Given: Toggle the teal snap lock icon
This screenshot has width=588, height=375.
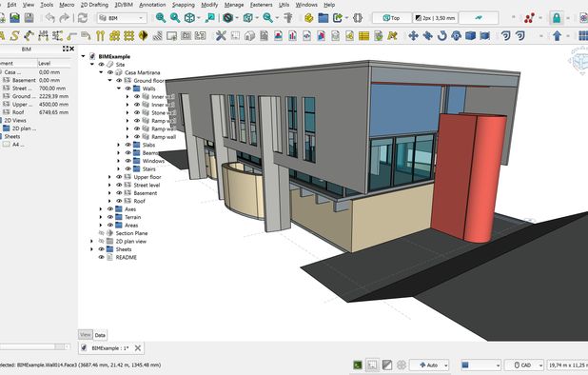Looking at the screenshot, I should [557, 18].
